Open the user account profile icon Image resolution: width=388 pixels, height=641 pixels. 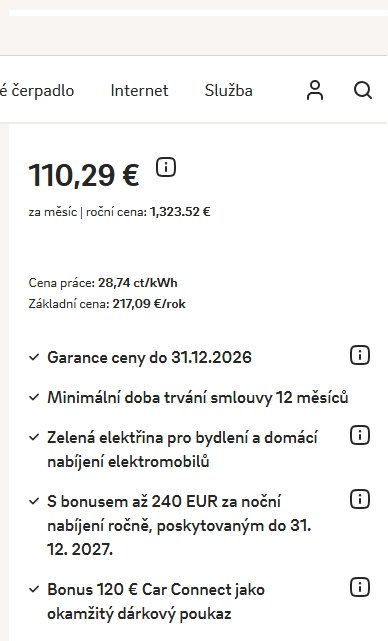pos(314,90)
